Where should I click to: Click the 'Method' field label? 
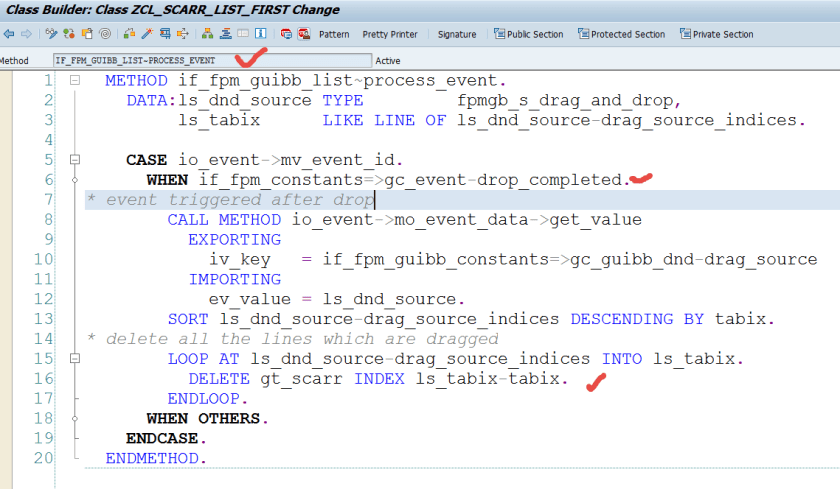click(x=14, y=61)
